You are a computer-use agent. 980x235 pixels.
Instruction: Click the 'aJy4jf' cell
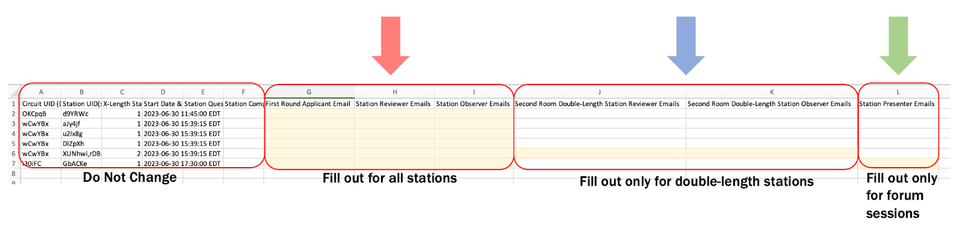coord(81,124)
